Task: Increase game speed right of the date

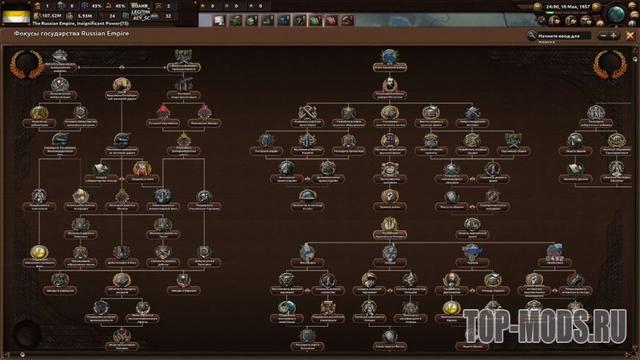Action: 596,7
